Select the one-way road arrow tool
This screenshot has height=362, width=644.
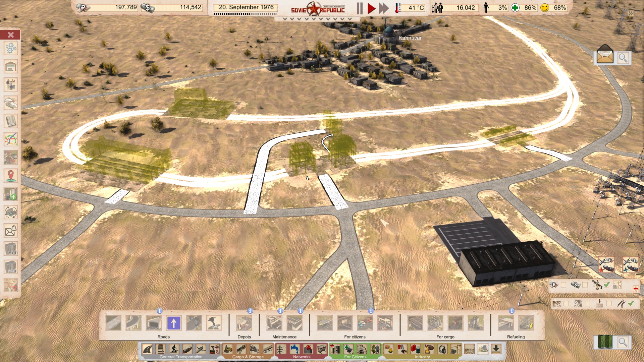tap(174, 323)
